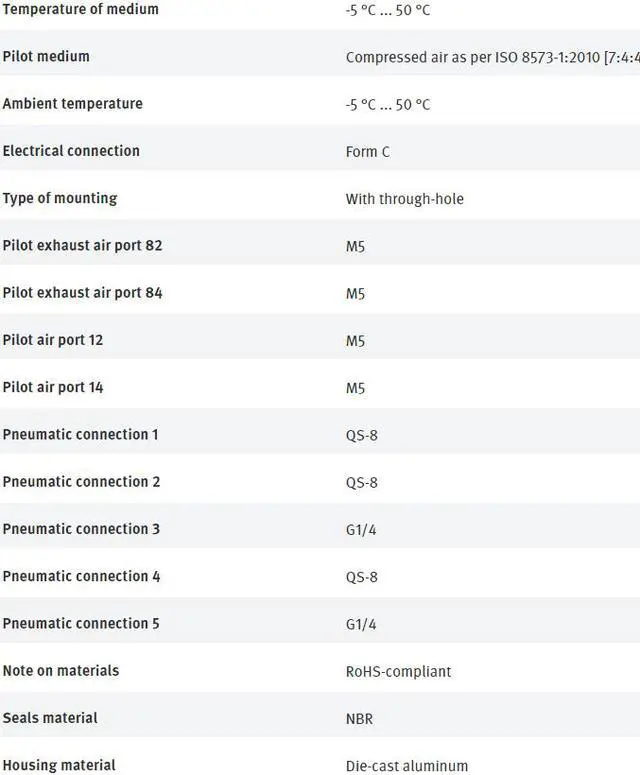Viewport: 640px width, 775px height.
Task: Click the 'Pilot exhaust air port 84' label
Action: (x=82, y=293)
